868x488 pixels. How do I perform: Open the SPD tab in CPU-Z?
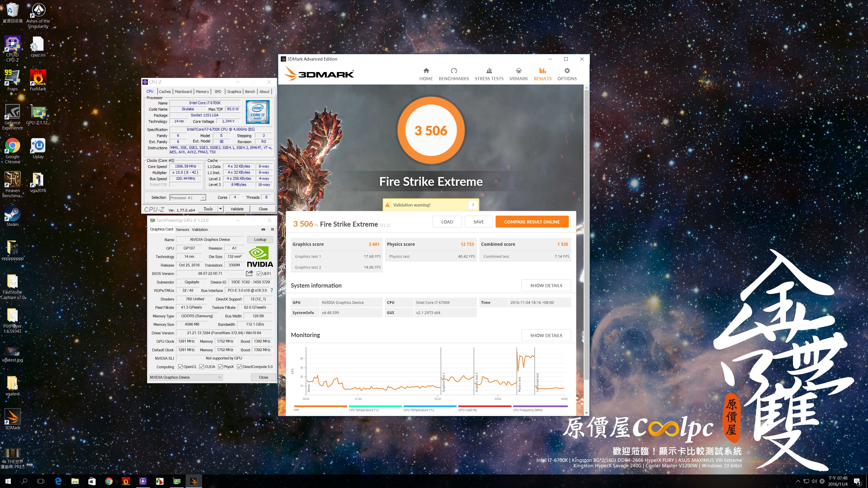click(218, 91)
